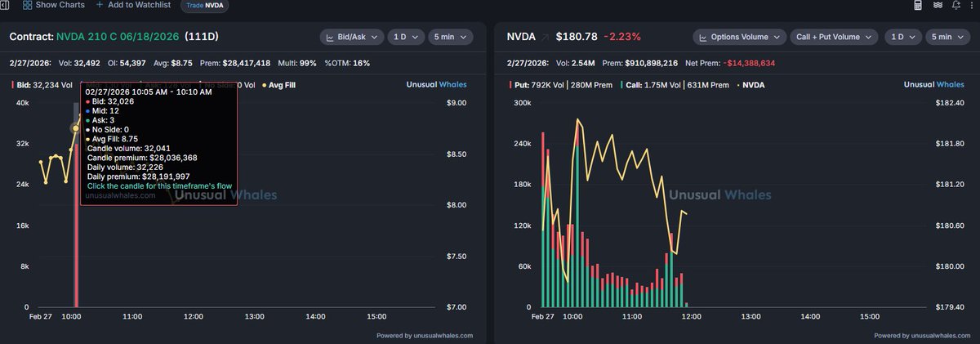Click the Show Charts grid icon
The height and width of the screenshot is (344, 980).
28,5
